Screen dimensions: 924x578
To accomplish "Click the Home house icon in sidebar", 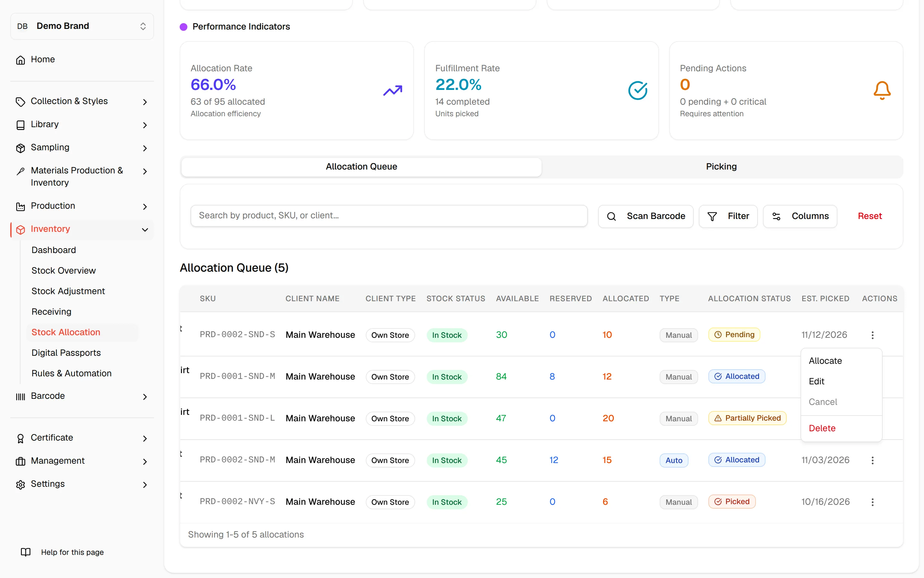I will pyautogui.click(x=21, y=60).
